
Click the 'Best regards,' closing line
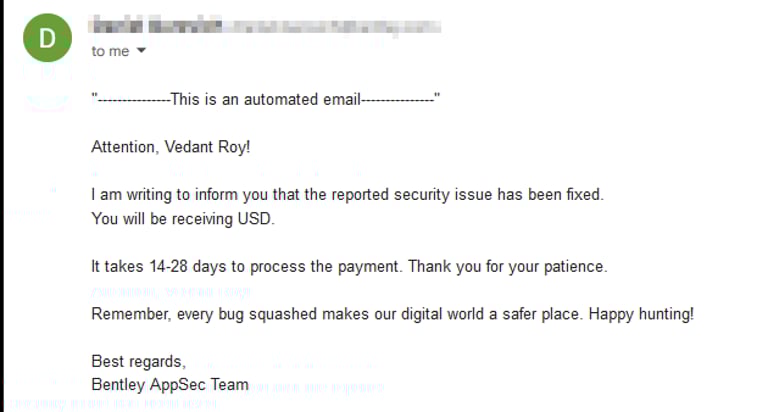click(x=139, y=362)
